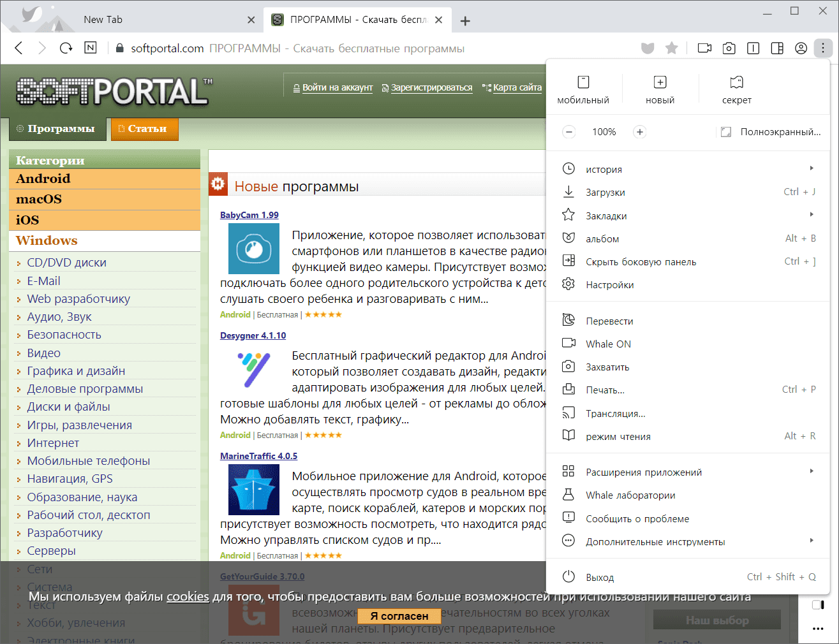Reload the softportal.com page

[x=66, y=48]
